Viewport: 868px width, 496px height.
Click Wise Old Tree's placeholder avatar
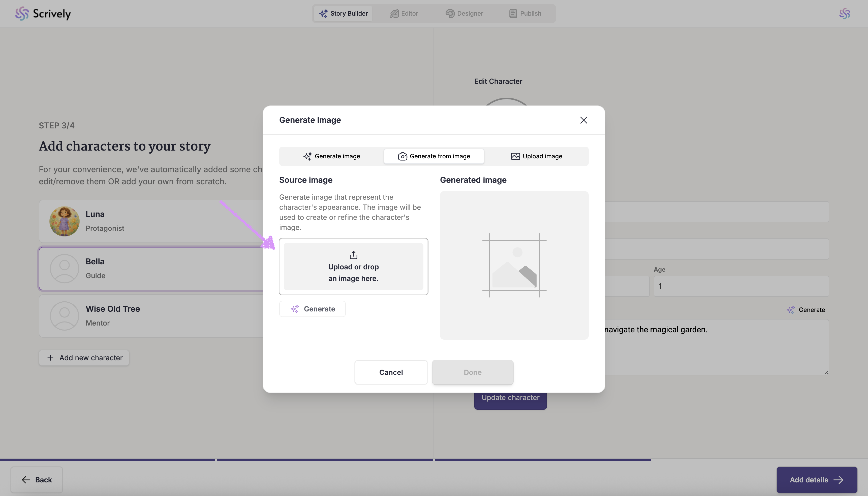[65, 316]
